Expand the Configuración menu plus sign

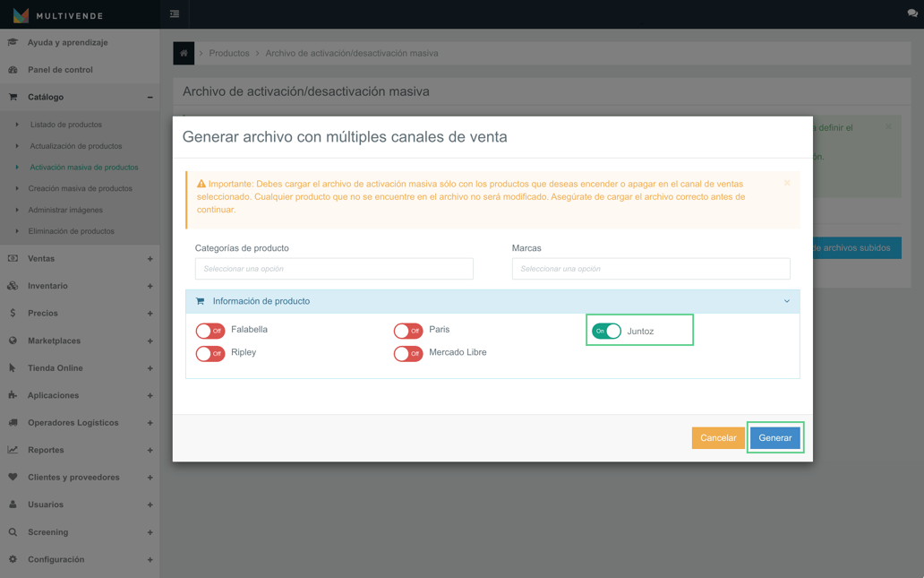click(150, 560)
